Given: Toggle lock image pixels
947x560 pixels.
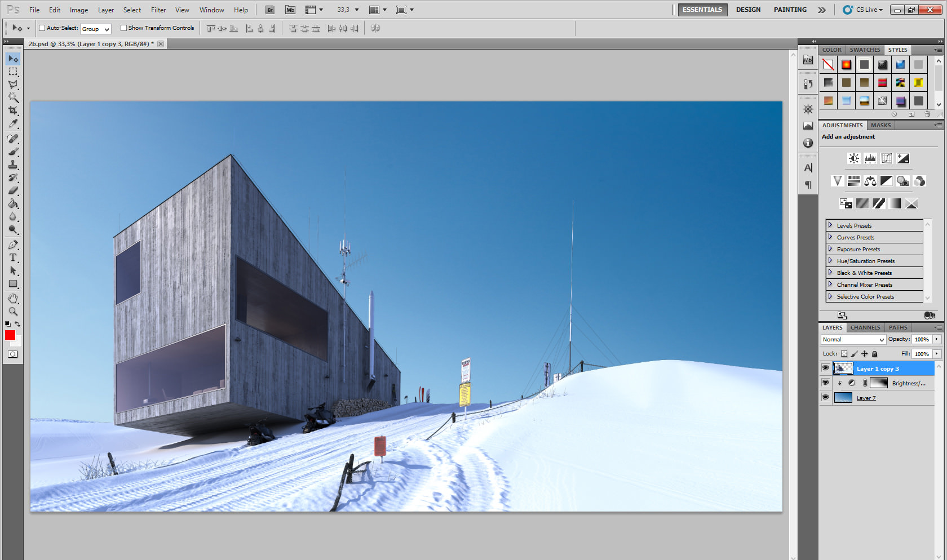Looking at the screenshot, I should [x=855, y=354].
